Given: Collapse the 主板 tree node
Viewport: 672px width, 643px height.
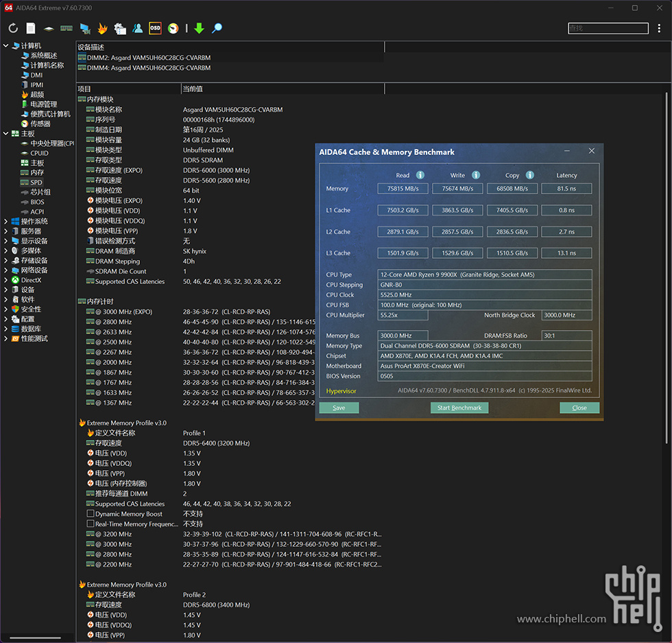Looking at the screenshot, I should pyautogui.click(x=5, y=133).
